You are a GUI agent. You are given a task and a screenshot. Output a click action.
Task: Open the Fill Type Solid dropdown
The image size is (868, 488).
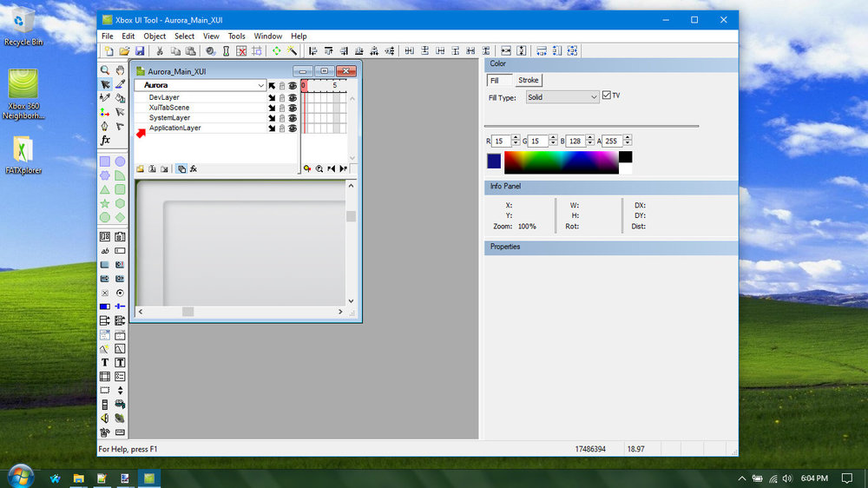point(562,97)
